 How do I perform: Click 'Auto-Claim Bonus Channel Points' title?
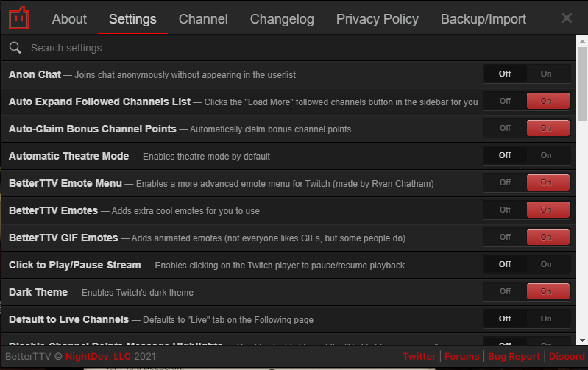coord(92,129)
